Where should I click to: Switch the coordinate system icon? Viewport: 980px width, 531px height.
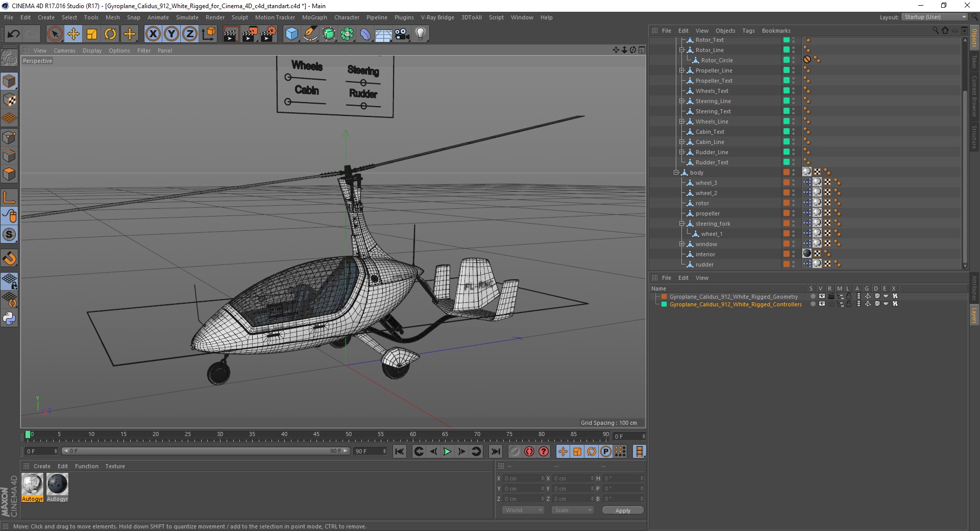[208, 34]
